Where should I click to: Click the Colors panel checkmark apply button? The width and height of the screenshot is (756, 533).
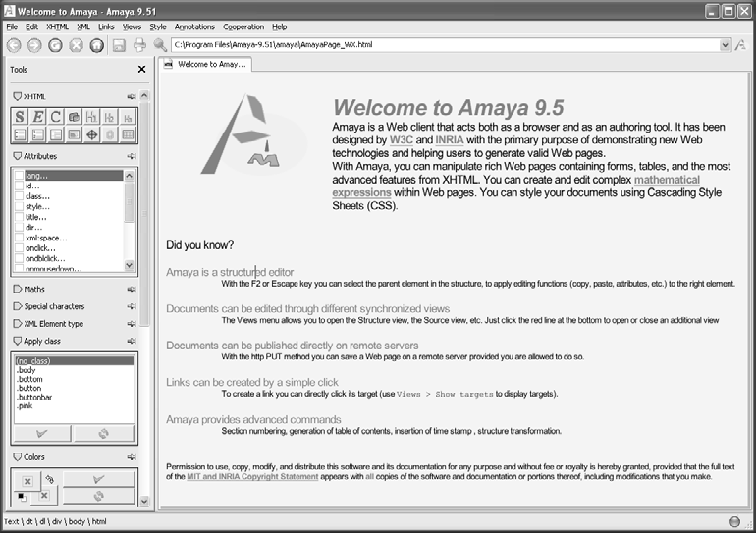(x=98, y=479)
